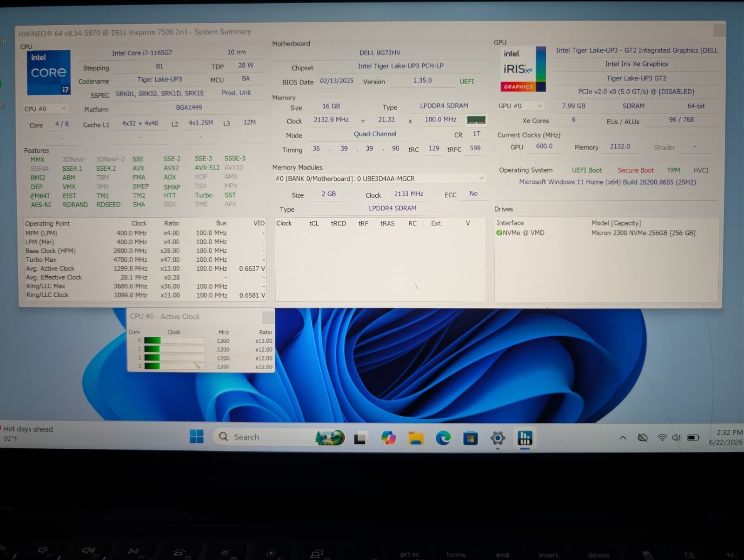Screen dimensions: 744x560
Task: Click the BIOS version 1.35.0
Action: [422, 80]
